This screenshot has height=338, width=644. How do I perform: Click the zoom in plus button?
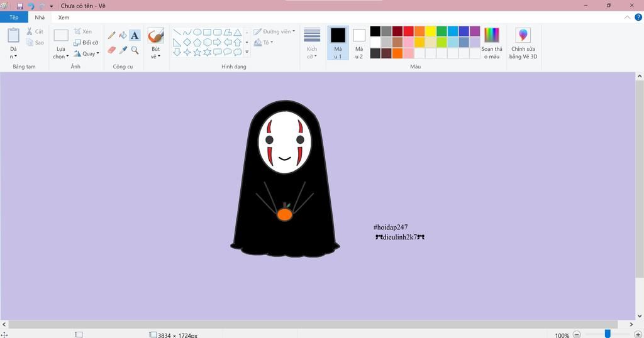(638, 335)
